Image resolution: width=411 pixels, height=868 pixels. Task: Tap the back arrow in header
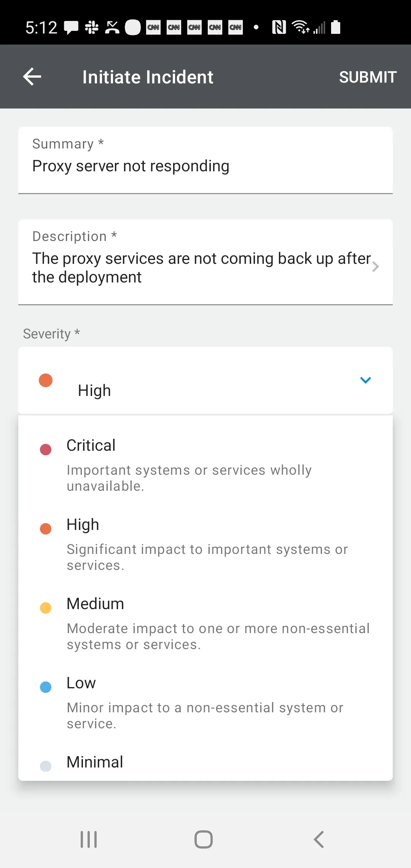[x=32, y=77]
